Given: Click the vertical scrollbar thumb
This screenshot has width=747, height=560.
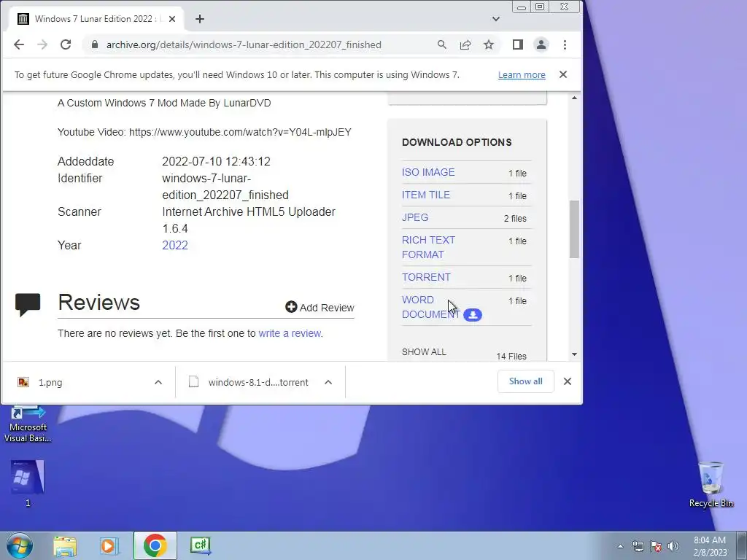Looking at the screenshot, I should (574, 229).
